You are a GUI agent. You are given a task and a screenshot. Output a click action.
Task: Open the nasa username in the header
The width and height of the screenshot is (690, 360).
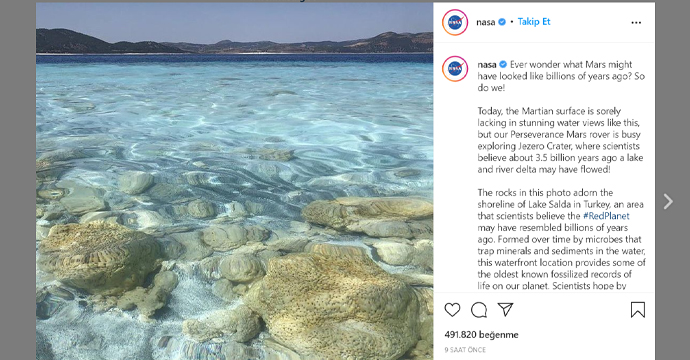pyautogui.click(x=486, y=22)
